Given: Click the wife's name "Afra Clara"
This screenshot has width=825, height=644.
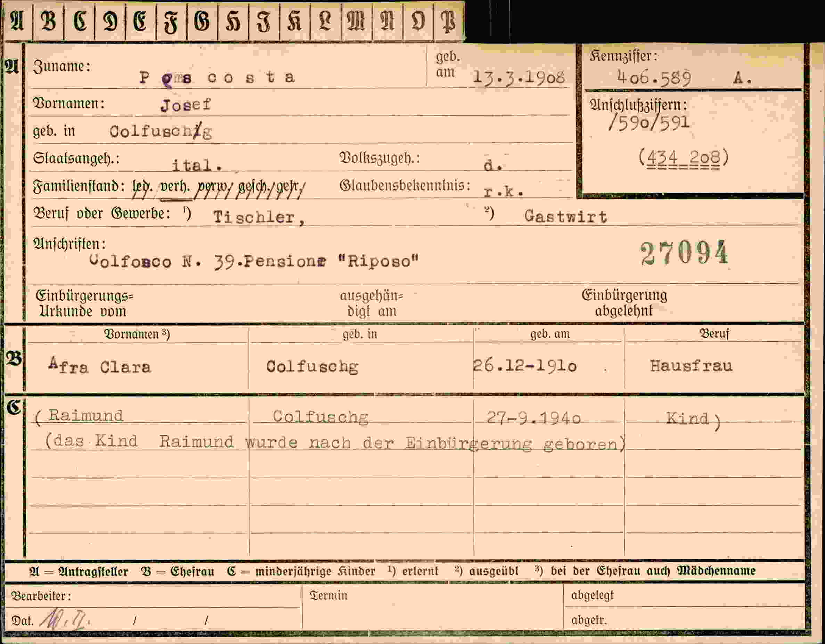Looking at the screenshot, I should [100, 366].
